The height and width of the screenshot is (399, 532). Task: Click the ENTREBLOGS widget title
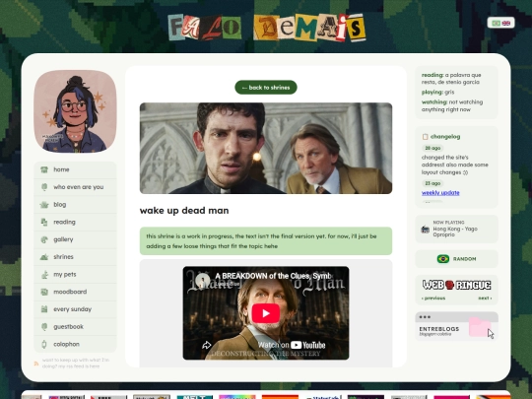439,329
